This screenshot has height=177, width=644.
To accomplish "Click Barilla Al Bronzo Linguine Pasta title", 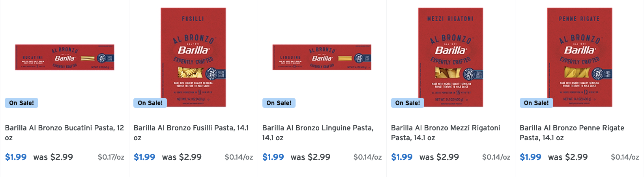I will click(318, 128).
